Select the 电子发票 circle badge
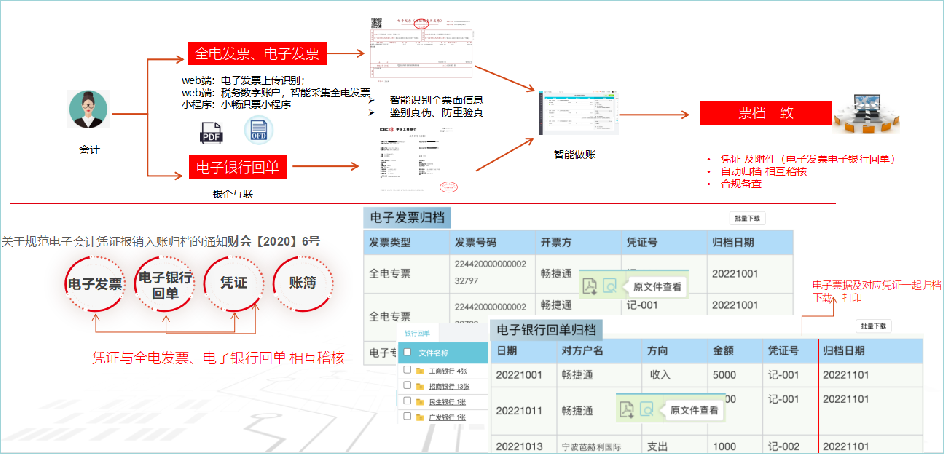The width and height of the screenshot is (945, 455). 95,284
